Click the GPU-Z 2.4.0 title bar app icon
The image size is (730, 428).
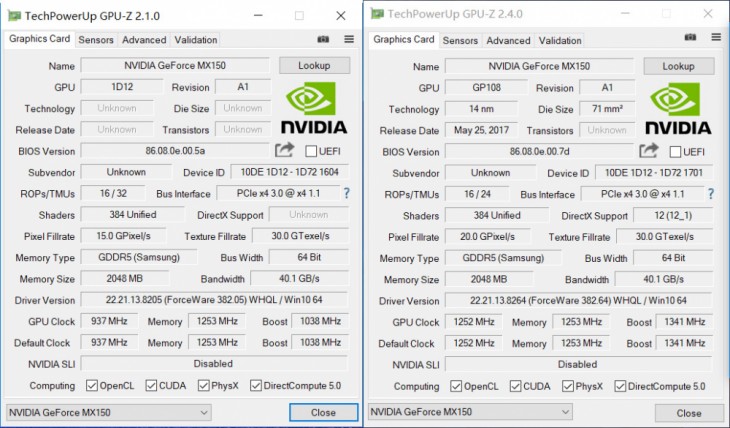(377, 14)
